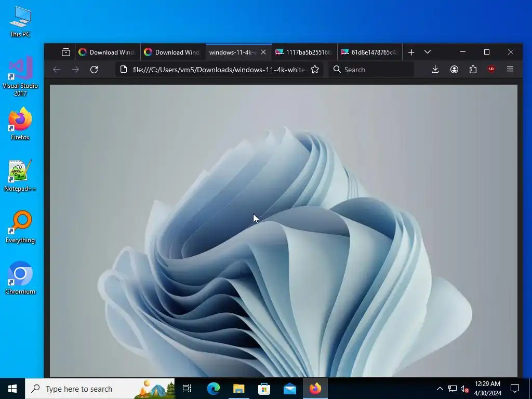This screenshot has width=532, height=399.
Task: Open the Firefox account menu
Action: point(454,70)
